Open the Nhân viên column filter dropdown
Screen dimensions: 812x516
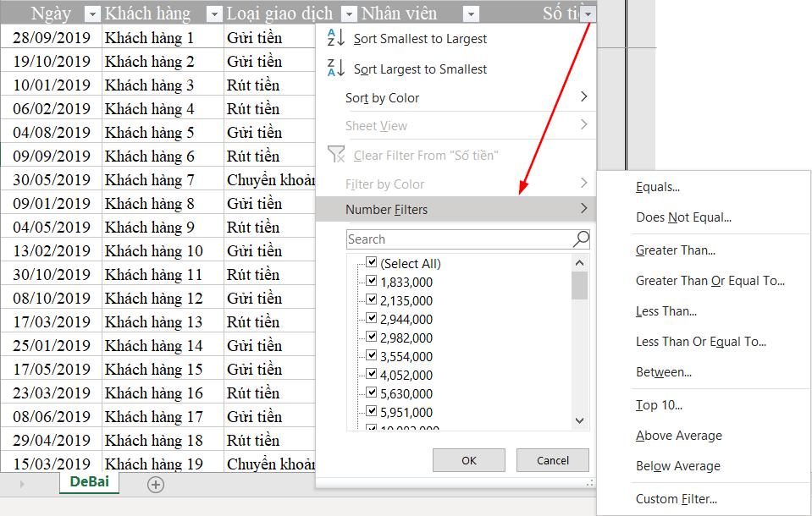point(471,14)
